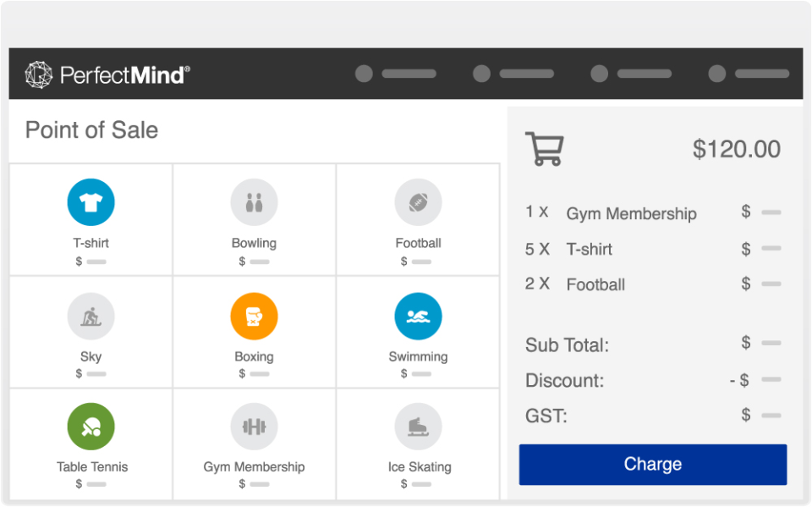Pick the Ice Skating product icon
Screen dimensions: 812x507
click(418, 427)
